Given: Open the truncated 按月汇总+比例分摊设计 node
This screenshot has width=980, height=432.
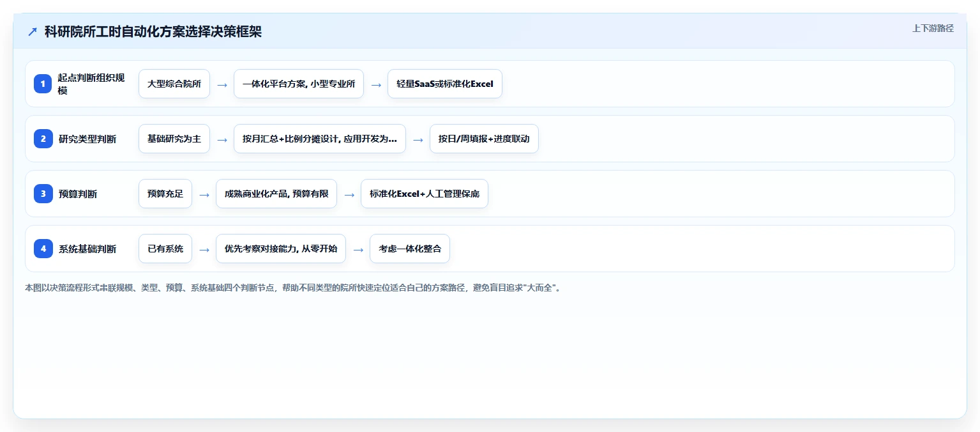Looking at the screenshot, I should coord(320,139).
